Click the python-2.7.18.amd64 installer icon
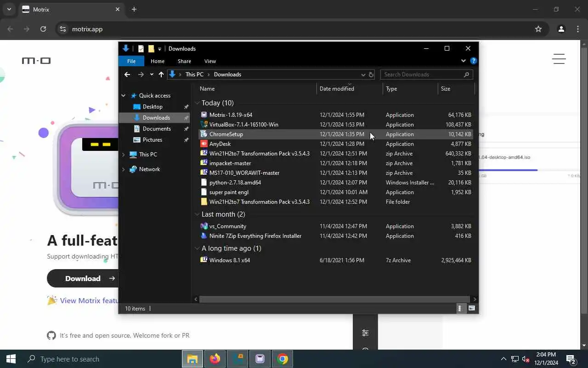588x368 pixels. [x=204, y=183]
